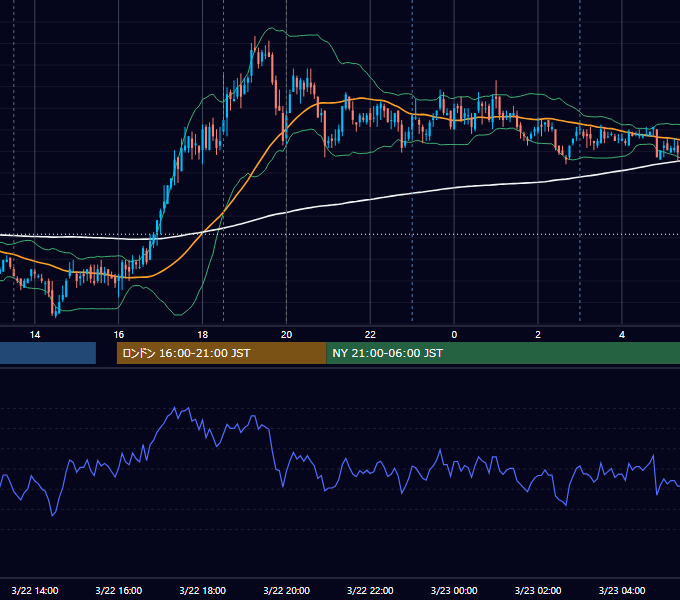Click the 3/22 18:00 date label
The image size is (680, 600).
click(x=203, y=590)
